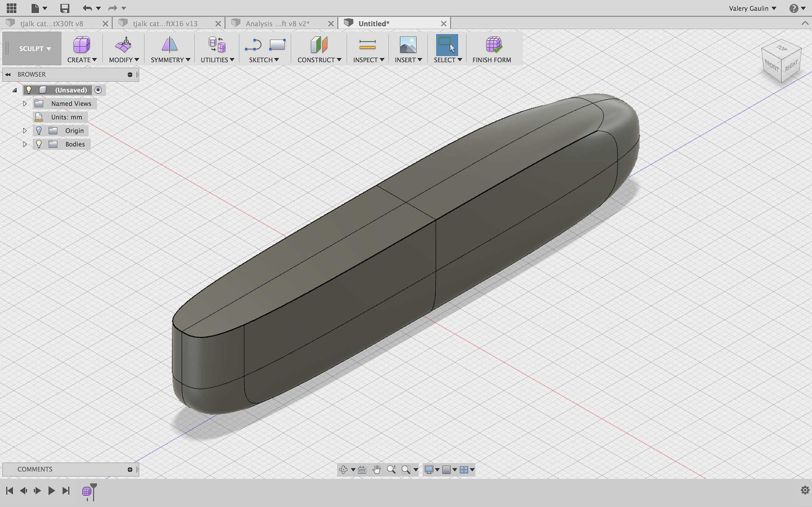Activate the Unsaved component radio button
This screenshot has width=812, height=507.
pyautogui.click(x=98, y=90)
